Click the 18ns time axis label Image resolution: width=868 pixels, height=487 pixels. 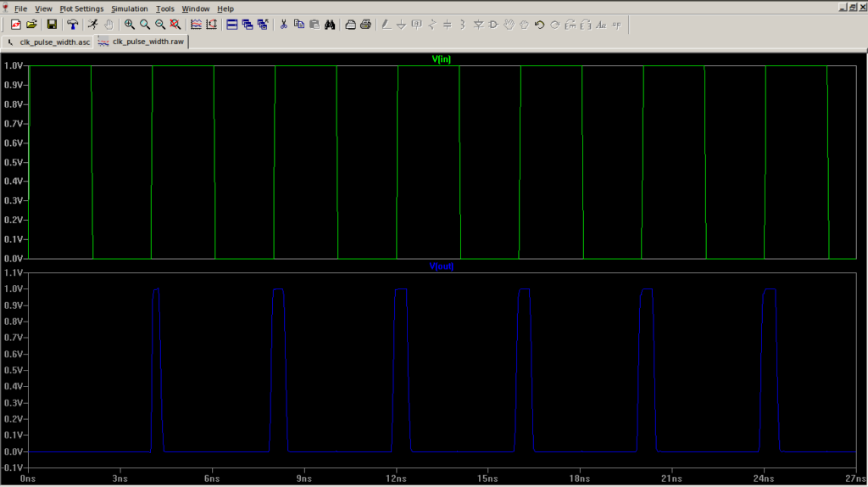point(579,479)
